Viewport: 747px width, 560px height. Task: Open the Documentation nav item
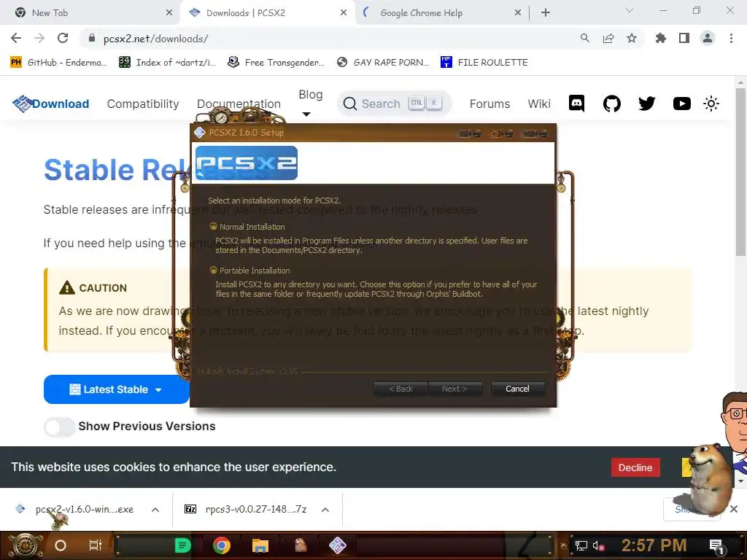239,104
